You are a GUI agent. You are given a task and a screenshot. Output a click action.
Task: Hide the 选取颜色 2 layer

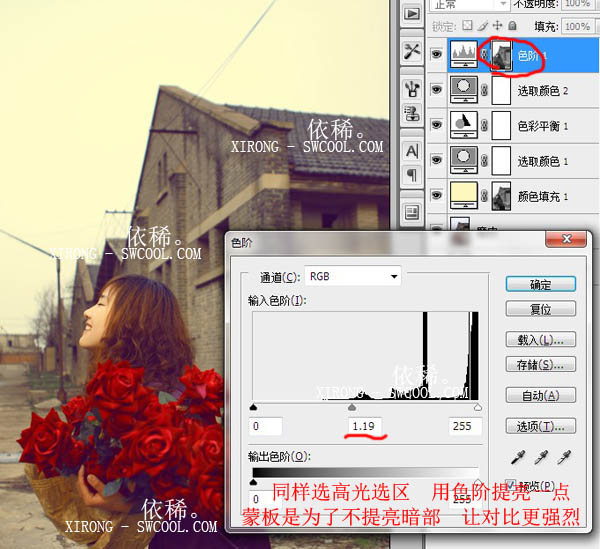[x=436, y=91]
